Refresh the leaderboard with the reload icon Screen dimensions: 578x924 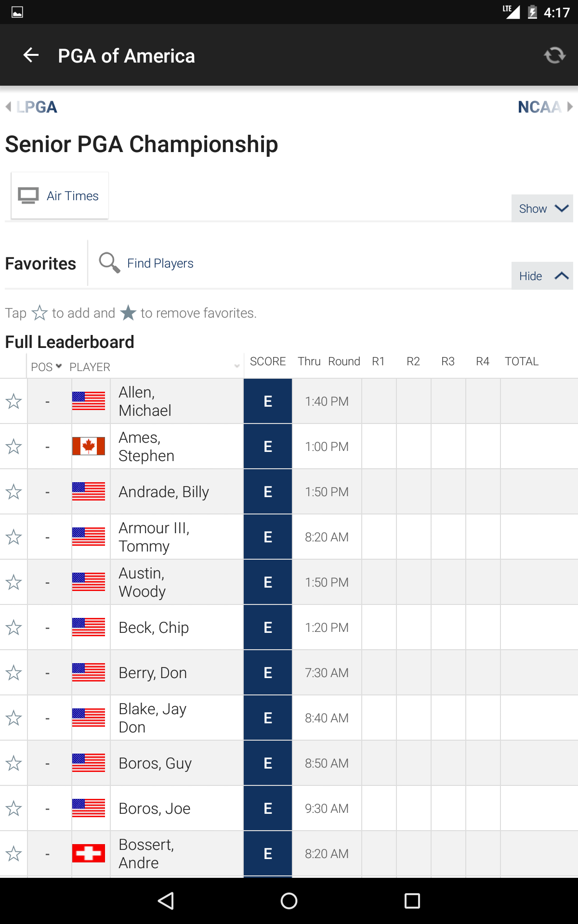click(x=554, y=55)
